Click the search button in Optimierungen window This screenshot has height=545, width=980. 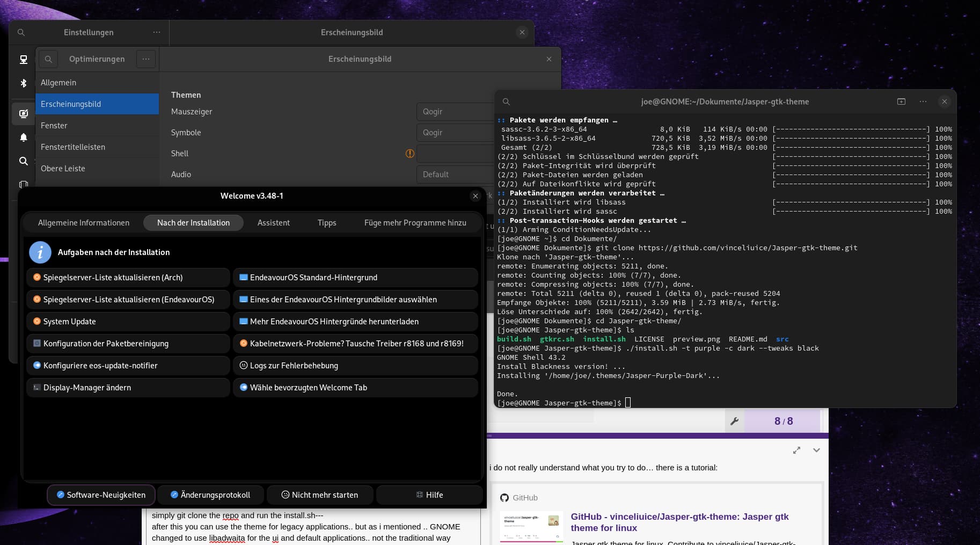[48, 59]
